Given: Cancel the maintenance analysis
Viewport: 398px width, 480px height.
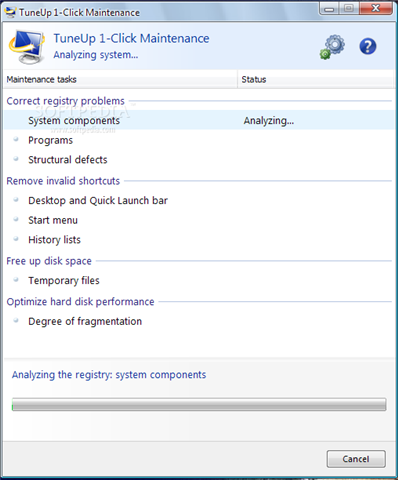Looking at the screenshot, I should click(356, 459).
